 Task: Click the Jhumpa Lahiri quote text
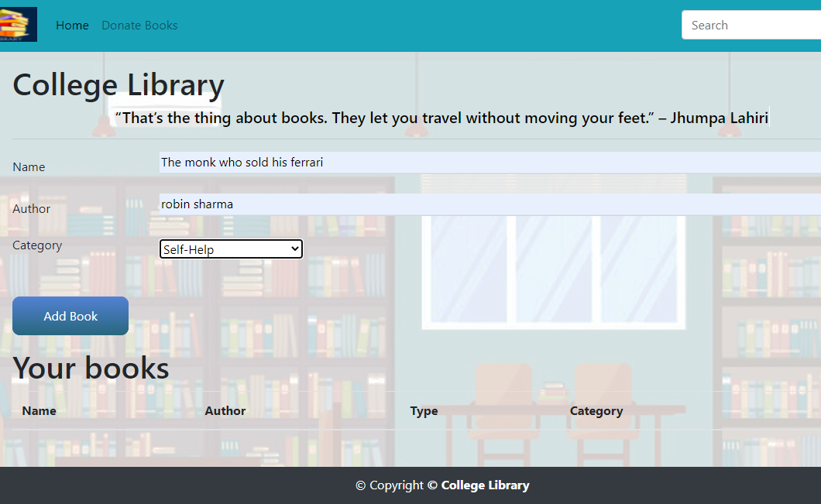[x=441, y=118]
